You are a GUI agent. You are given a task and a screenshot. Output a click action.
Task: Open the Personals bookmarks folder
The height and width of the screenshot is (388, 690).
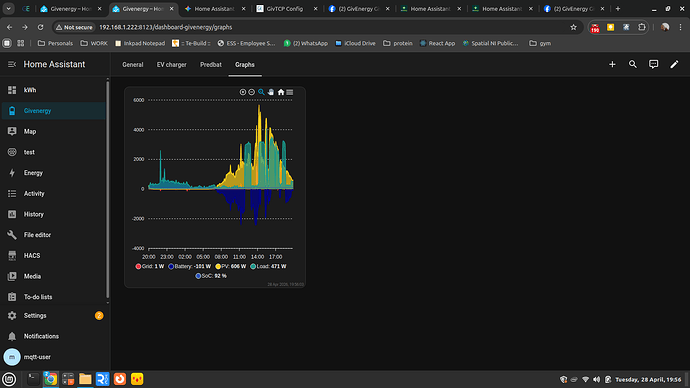coord(55,43)
